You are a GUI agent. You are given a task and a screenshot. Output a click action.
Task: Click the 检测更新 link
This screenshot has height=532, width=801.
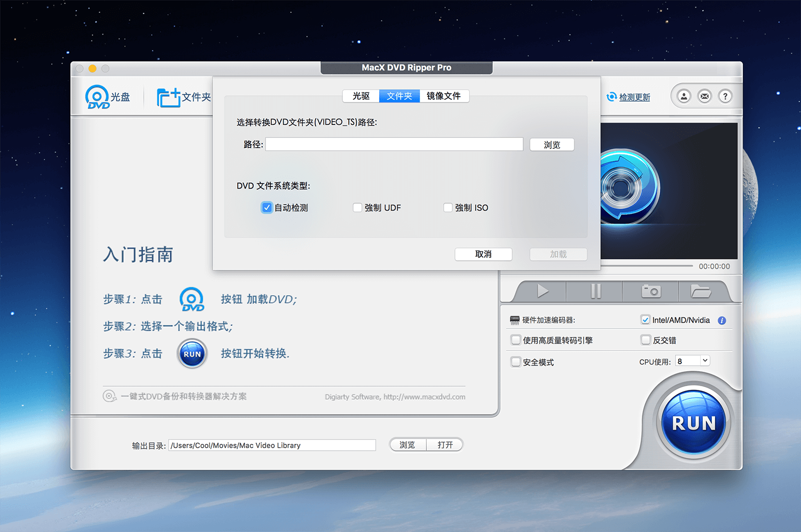click(x=634, y=97)
